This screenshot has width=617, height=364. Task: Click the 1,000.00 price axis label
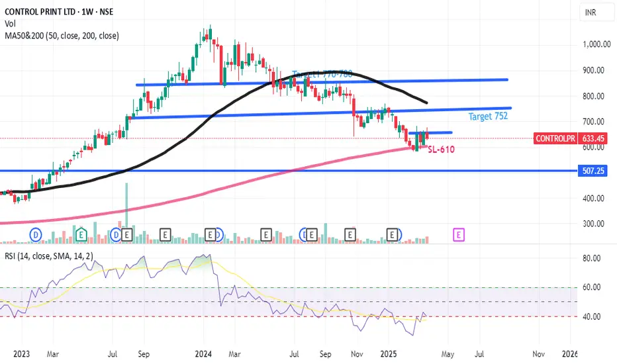coord(596,44)
